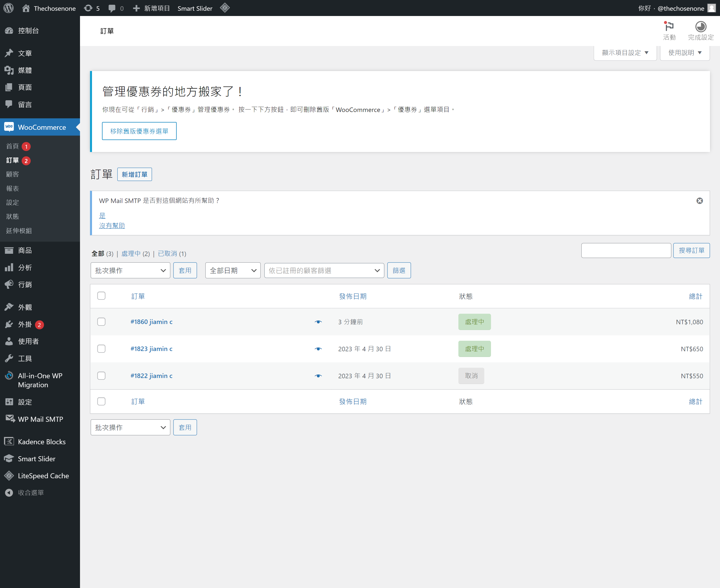Click the order search input field
This screenshot has height=588, width=720.
point(626,250)
